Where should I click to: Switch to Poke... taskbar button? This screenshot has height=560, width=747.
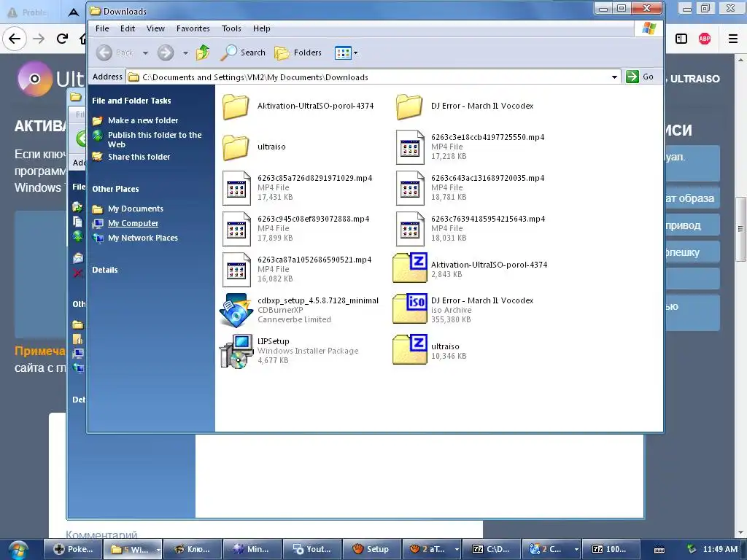coord(73,549)
